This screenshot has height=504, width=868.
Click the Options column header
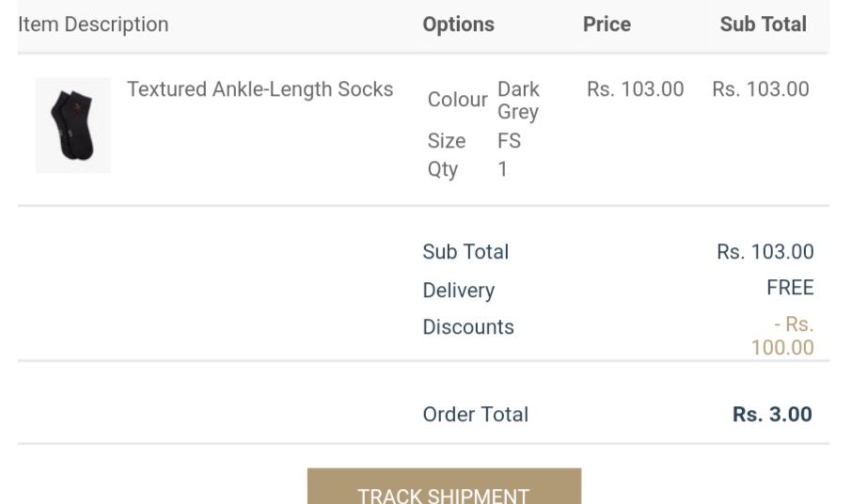[458, 24]
